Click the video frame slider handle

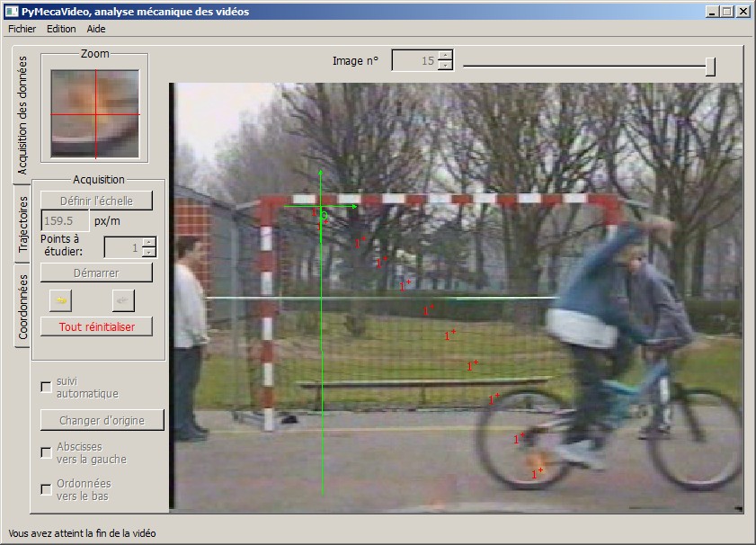coord(710,66)
